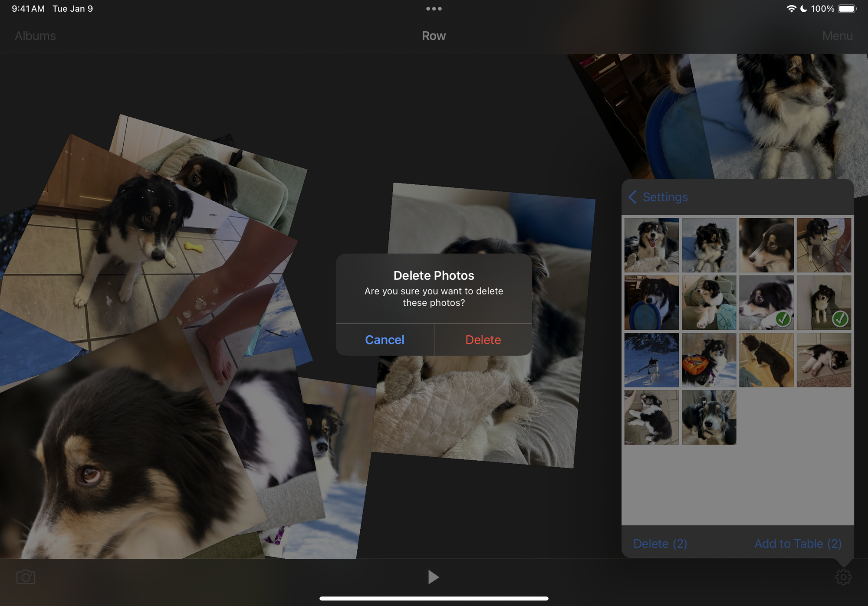Screen dimensions: 868x606
Task: Open the settings gear icon
Action: [843, 577]
